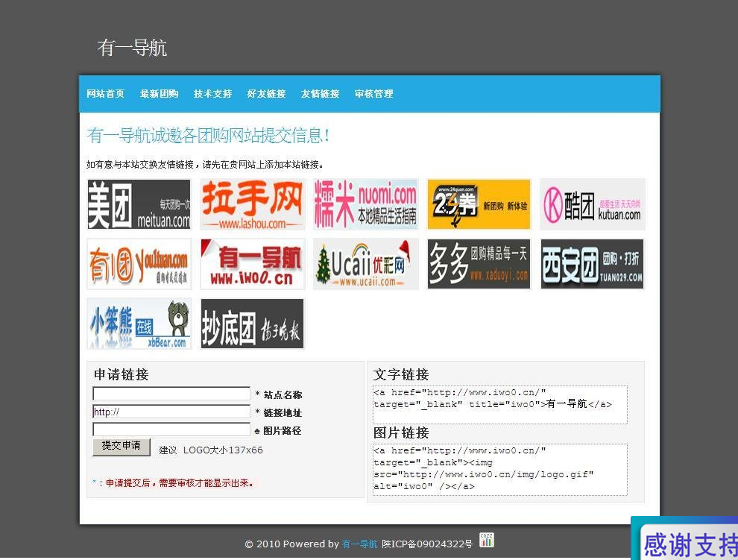This screenshot has width=738, height=560.
Task: Click the 提交申请 button
Action: pos(122,447)
